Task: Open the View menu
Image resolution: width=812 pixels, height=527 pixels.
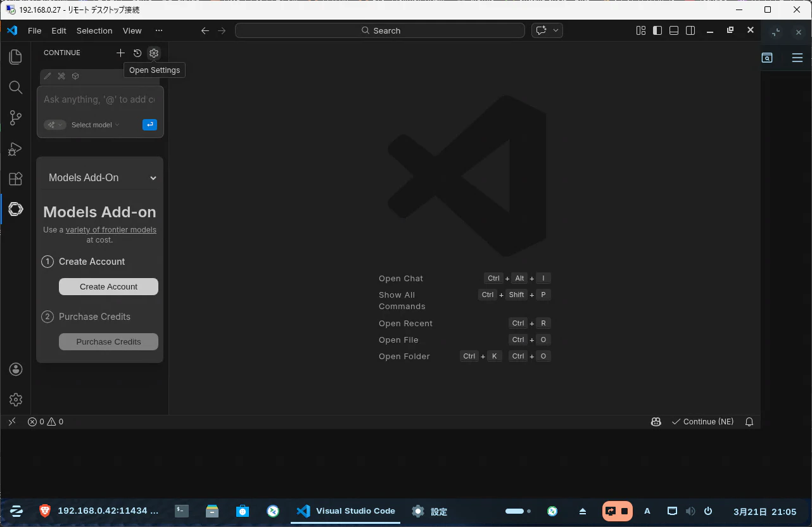Action: click(132, 30)
